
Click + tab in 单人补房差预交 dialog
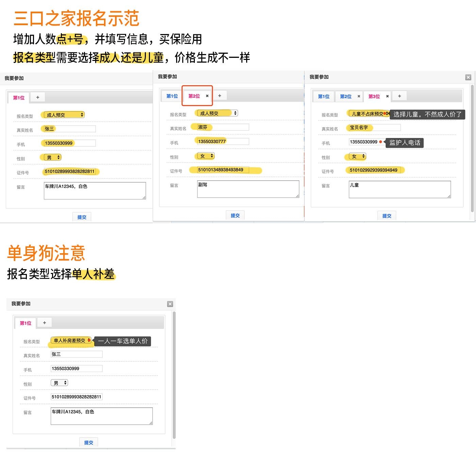[x=45, y=323]
